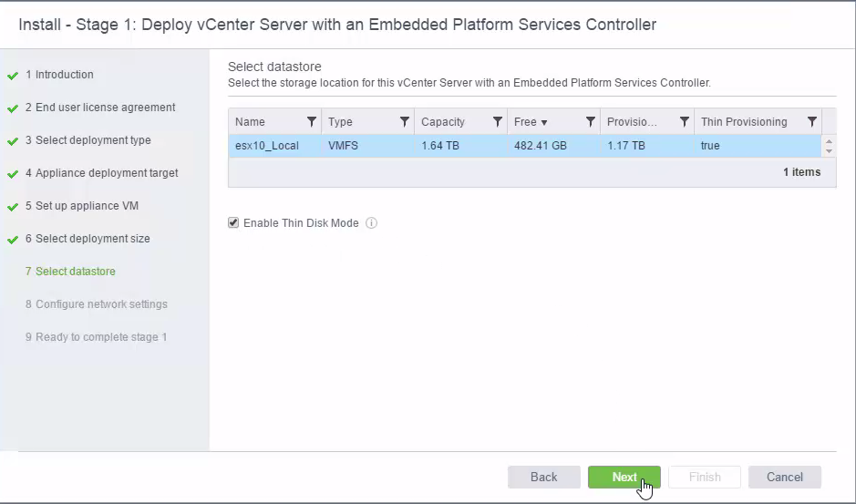Screen dimensions: 856x504
Task: Filter the Thin Provisioning column
Action: coord(811,122)
